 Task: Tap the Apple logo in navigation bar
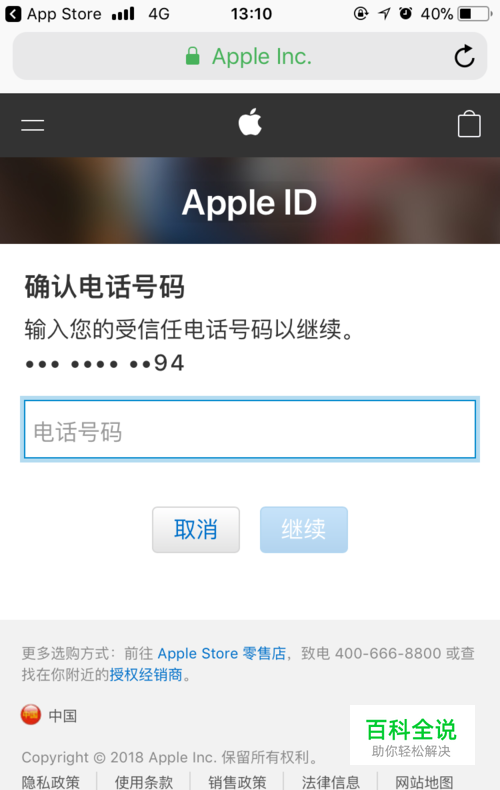(x=250, y=122)
